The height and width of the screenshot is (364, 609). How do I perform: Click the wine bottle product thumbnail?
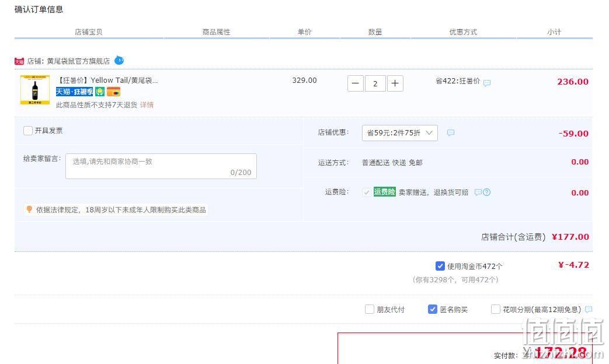click(35, 90)
